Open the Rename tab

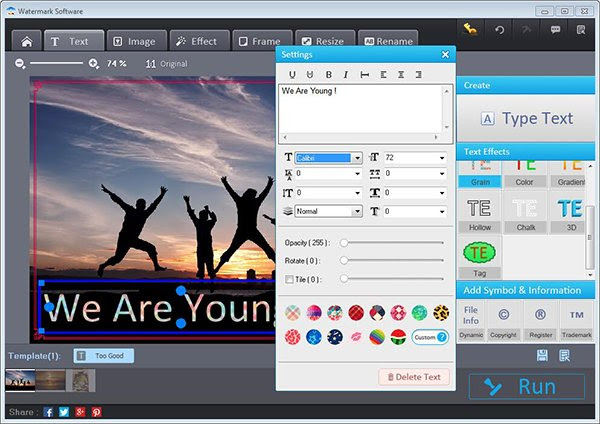click(x=388, y=41)
